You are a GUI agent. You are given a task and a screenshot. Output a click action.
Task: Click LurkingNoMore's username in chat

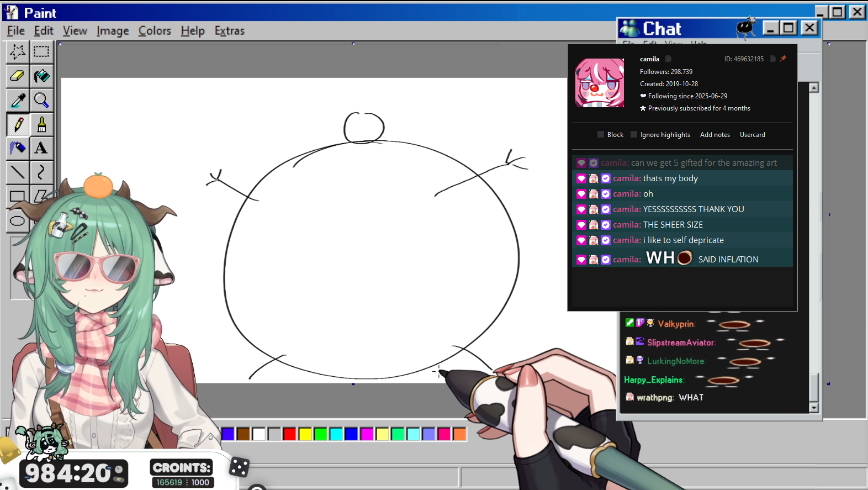coord(676,361)
